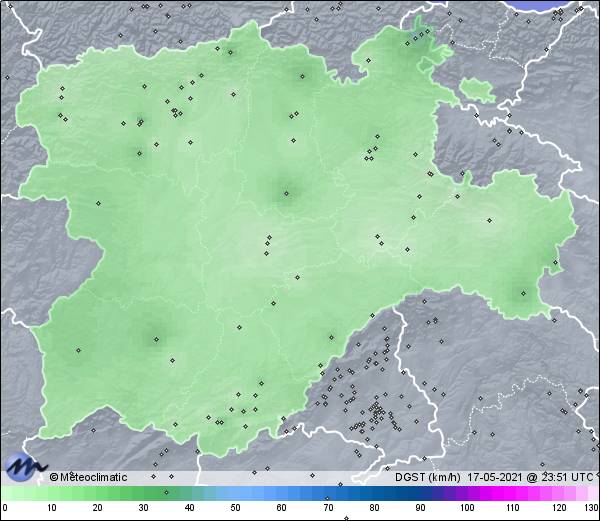The height and width of the screenshot is (521, 600).
Task: Click the scale label 70
Action: pyautogui.click(x=328, y=508)
